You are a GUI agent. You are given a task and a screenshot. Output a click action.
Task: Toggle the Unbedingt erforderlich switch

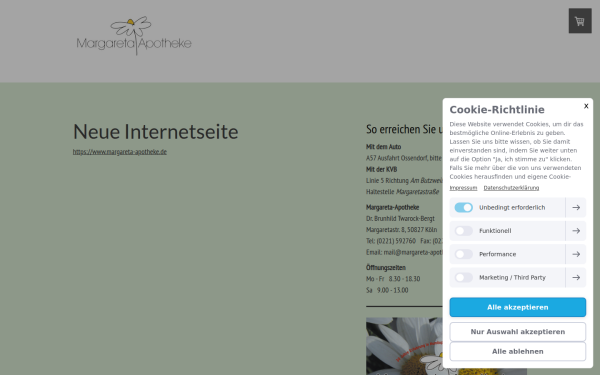click(463, 207)
